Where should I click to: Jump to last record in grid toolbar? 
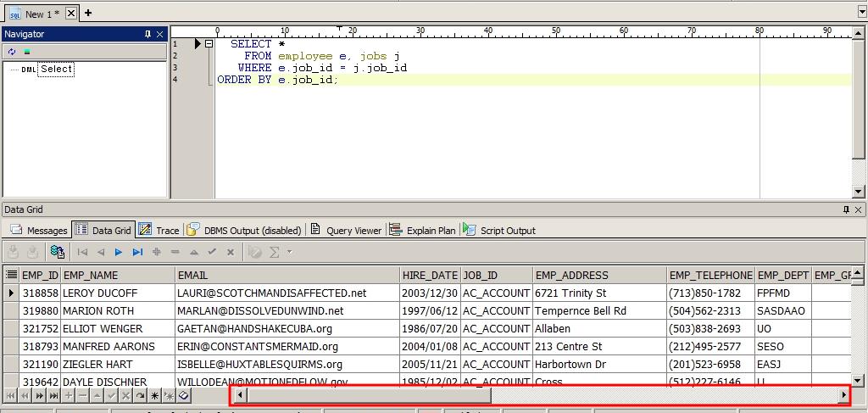(137, 252)
